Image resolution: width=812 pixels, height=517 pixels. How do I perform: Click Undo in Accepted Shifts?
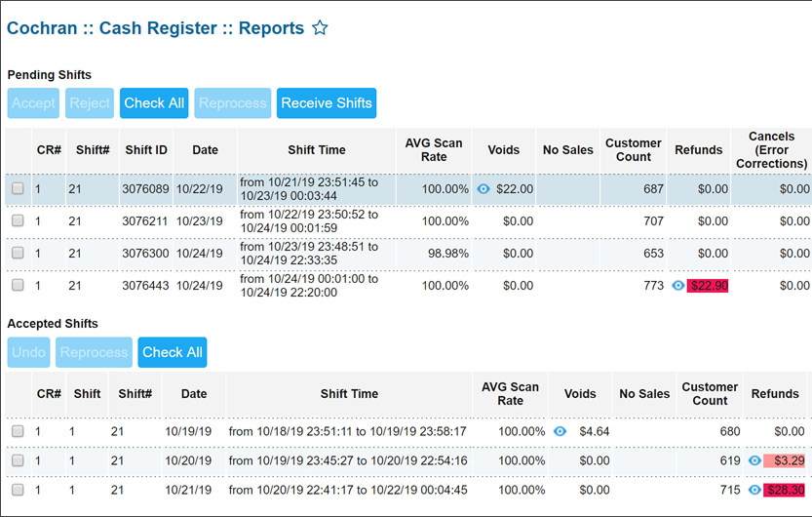(28, 352)
